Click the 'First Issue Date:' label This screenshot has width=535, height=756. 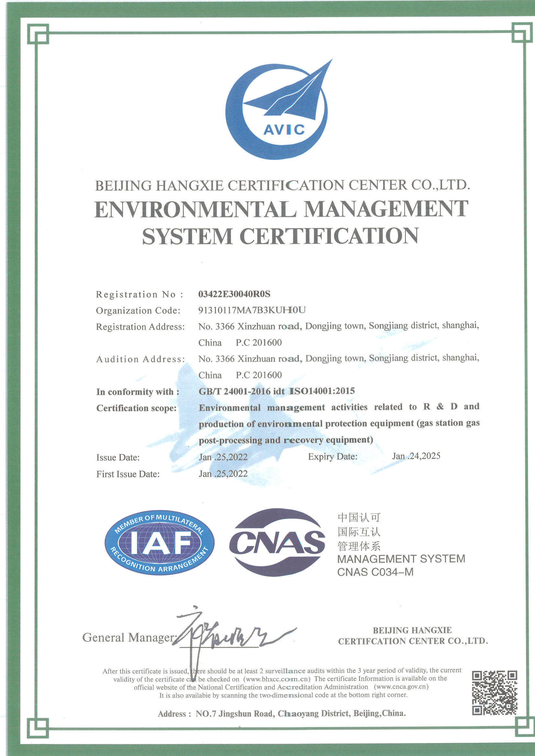128,474
